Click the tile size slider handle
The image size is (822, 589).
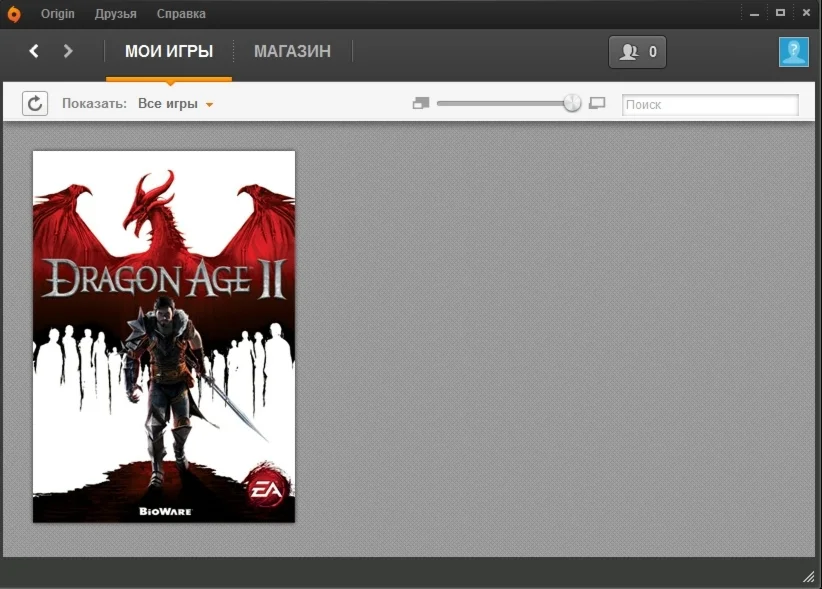[571, 102]
